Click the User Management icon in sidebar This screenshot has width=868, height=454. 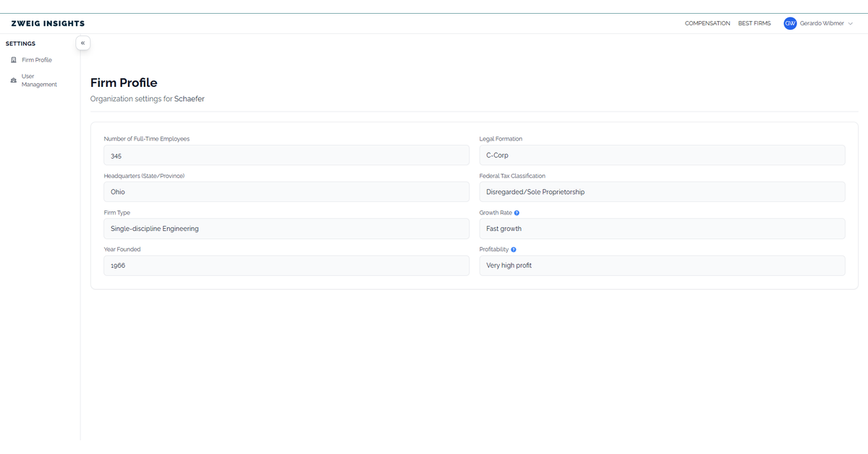(13, 80)
